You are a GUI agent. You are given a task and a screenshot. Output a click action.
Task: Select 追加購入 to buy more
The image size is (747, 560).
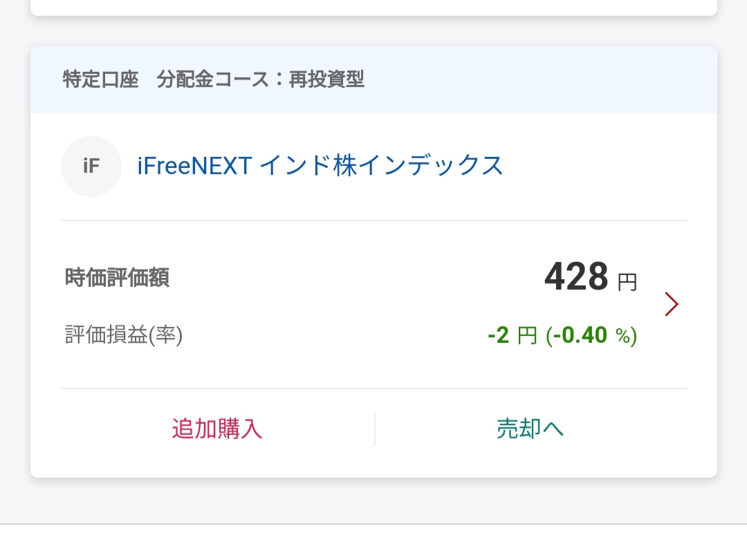click(217, 429)
